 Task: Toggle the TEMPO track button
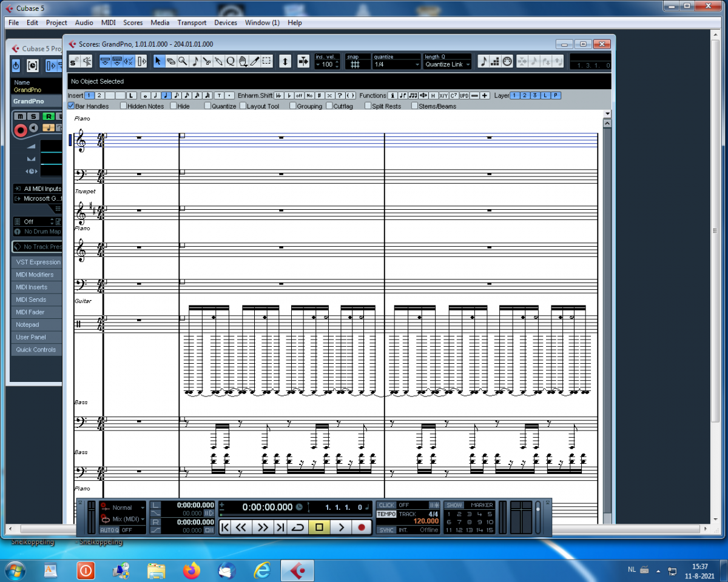(x=386, y=514)
